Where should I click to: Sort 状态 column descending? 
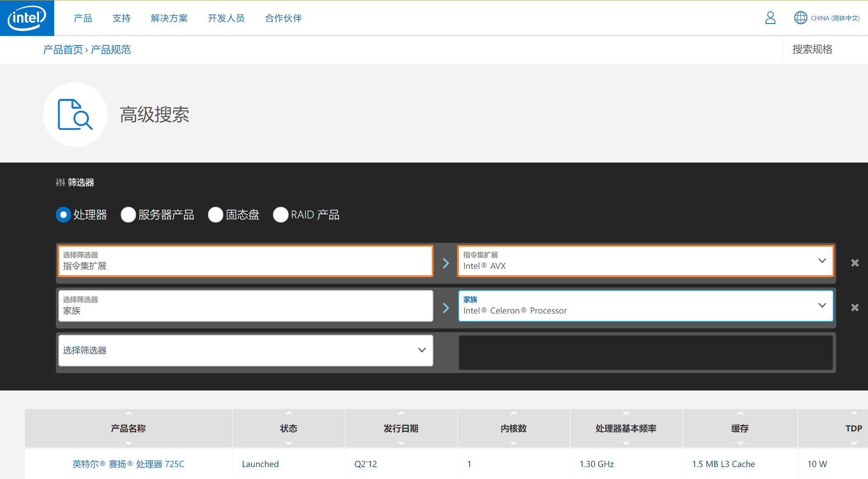[x=289, y=443]
